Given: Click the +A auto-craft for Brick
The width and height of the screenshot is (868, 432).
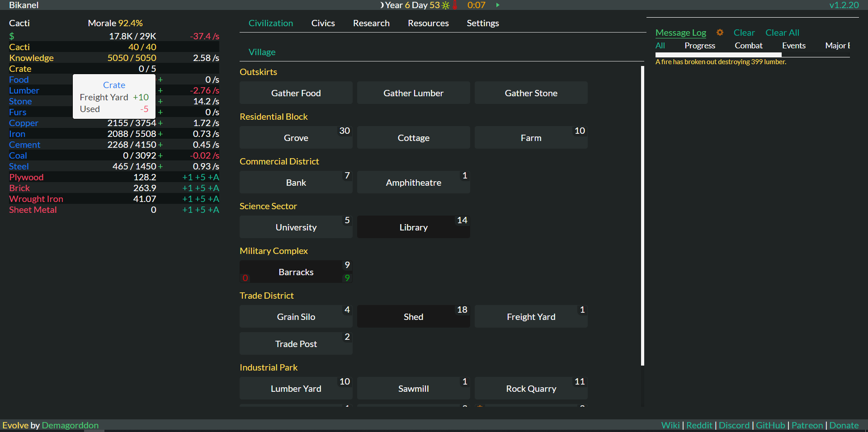Looking at the screenshot, I should 213,188.
